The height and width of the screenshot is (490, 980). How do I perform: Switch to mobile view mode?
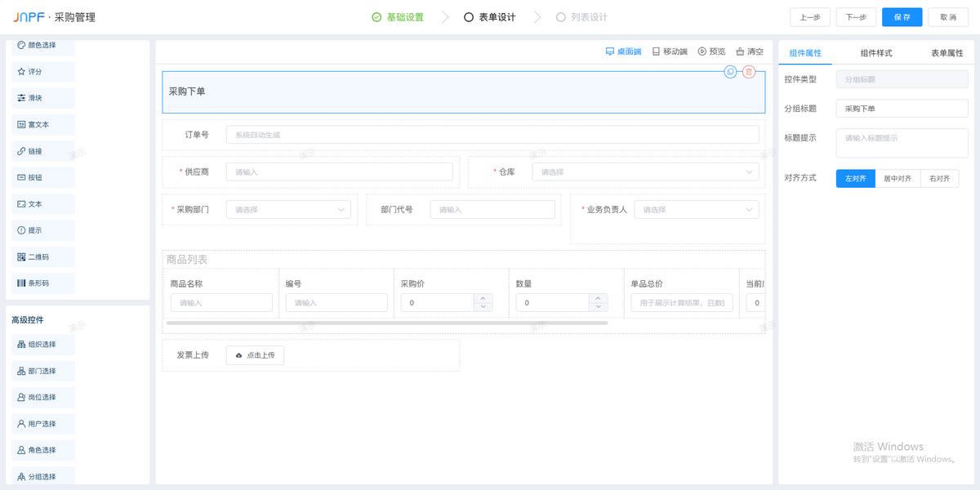pos(670,51)
